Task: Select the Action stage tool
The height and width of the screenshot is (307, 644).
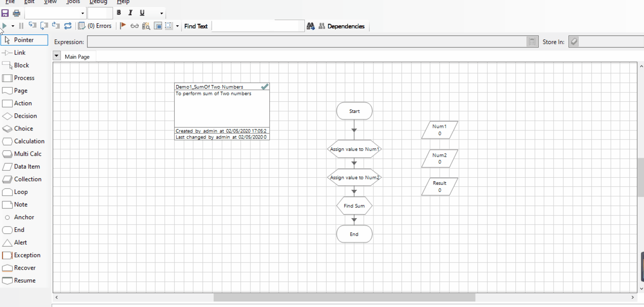Action: 17,103
